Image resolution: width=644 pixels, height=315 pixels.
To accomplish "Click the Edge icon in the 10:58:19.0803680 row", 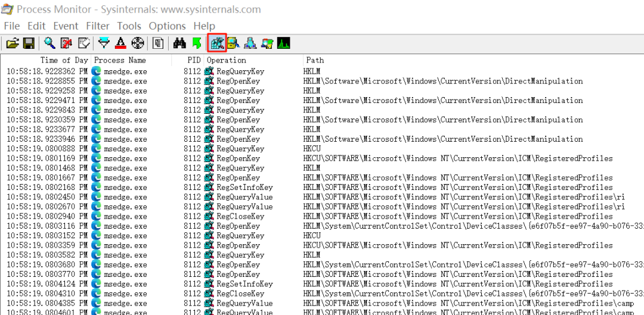I will (97, 264).
